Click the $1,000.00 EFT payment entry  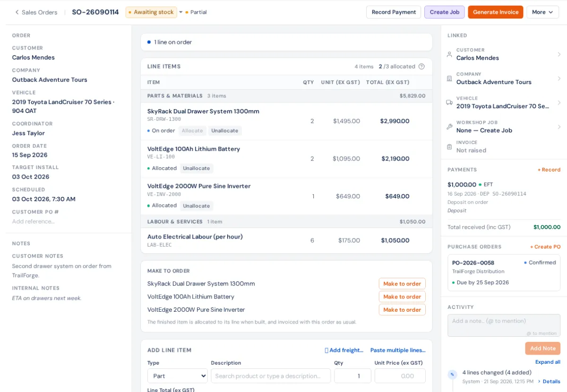(504, 197)
